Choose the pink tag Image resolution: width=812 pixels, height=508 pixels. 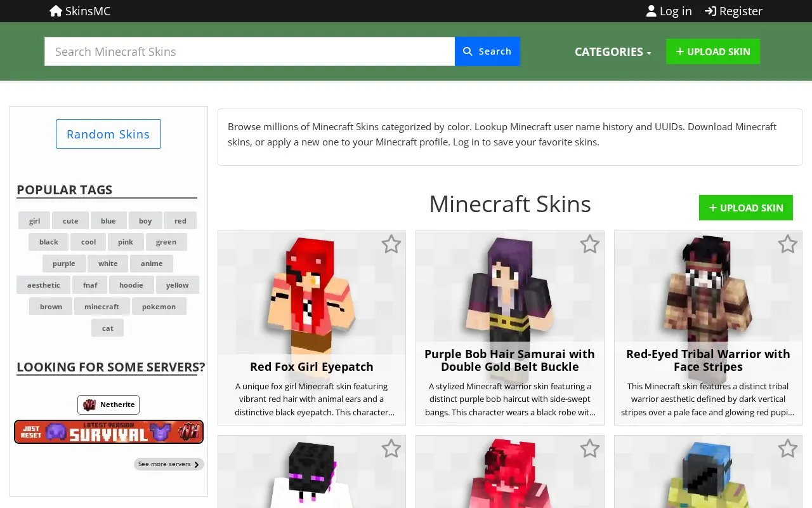click(126, 242)
